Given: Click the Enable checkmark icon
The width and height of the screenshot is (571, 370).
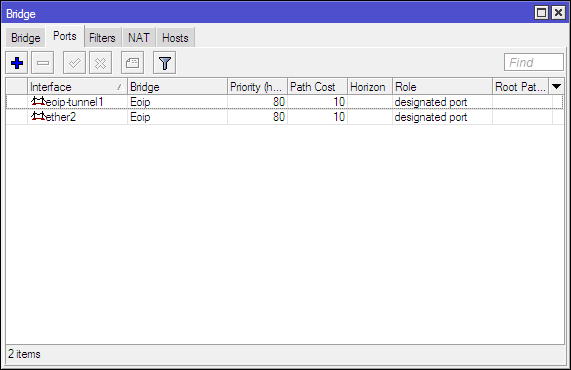Looking at the screenshot, I should click(74, 63).
